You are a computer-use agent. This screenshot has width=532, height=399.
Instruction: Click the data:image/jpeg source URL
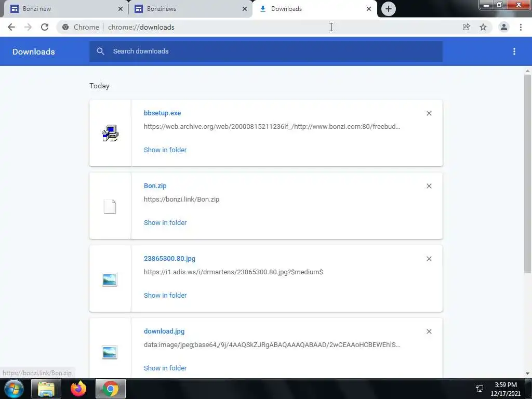[272, 345]
